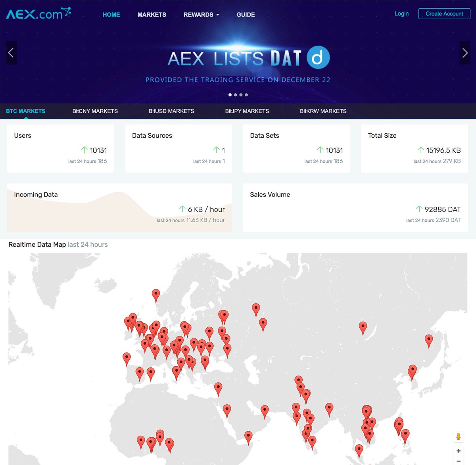The width and height of the screenshot is (476, 465).
Task: Click the AEX.com logo
Action: click(38, 13)
